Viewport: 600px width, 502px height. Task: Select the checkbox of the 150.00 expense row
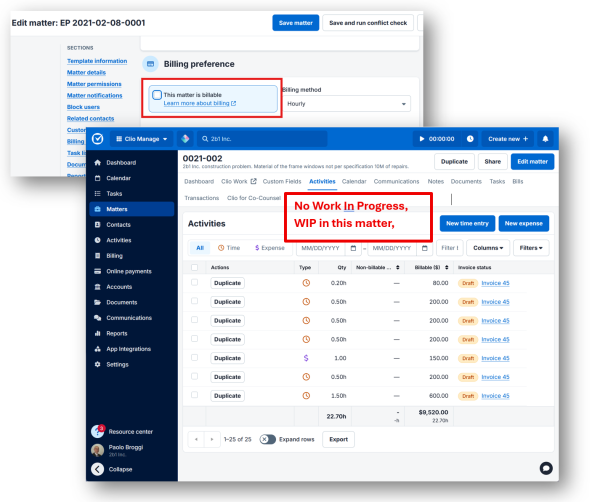[x=194, y=357]
